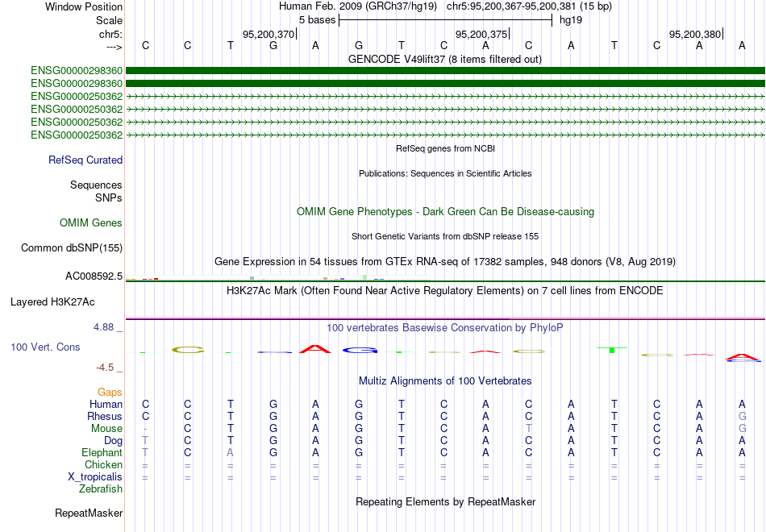Click the Zebrafish species label
The width and height of the screenshot is (766, 532).
(101, 489)
